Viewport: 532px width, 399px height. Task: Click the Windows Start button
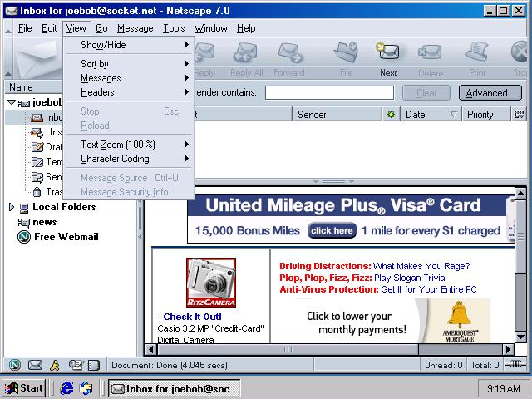pos(24,388)
